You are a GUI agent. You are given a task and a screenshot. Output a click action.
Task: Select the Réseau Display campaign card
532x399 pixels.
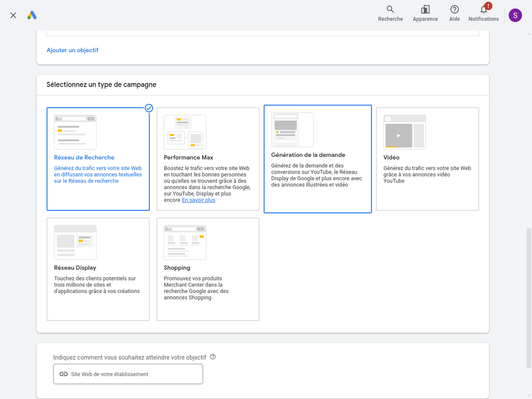coord(98,269)
